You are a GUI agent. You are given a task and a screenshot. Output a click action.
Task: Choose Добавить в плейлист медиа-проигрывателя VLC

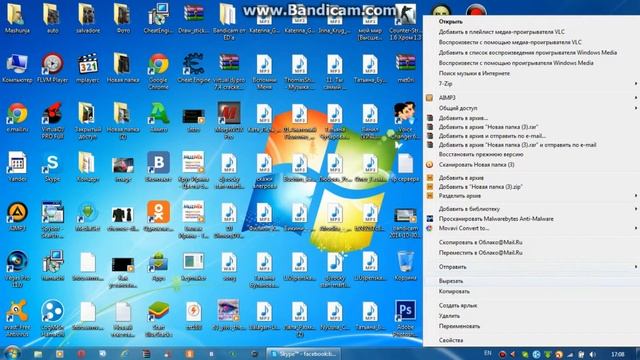click(x=531, y=32)
